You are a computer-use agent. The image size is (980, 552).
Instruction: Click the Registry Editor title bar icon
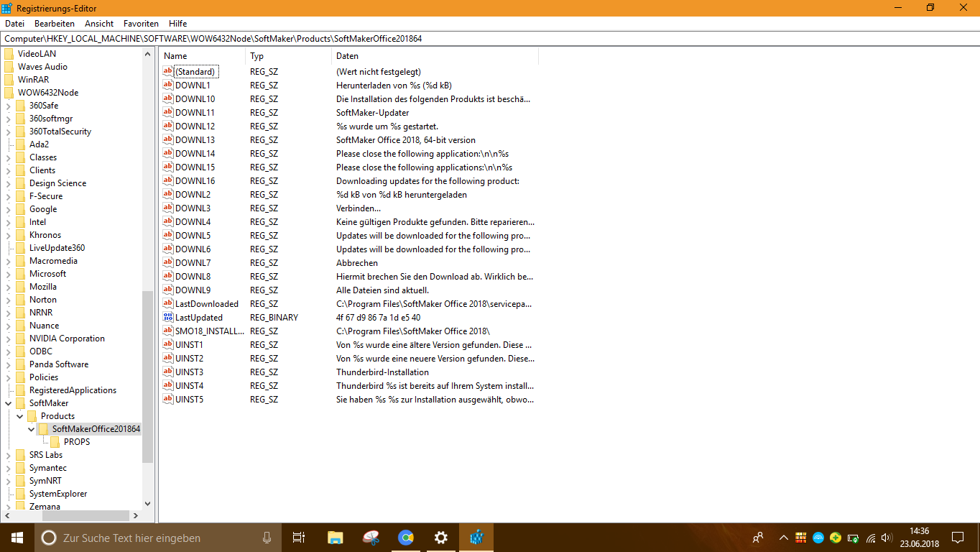[8, 8]
